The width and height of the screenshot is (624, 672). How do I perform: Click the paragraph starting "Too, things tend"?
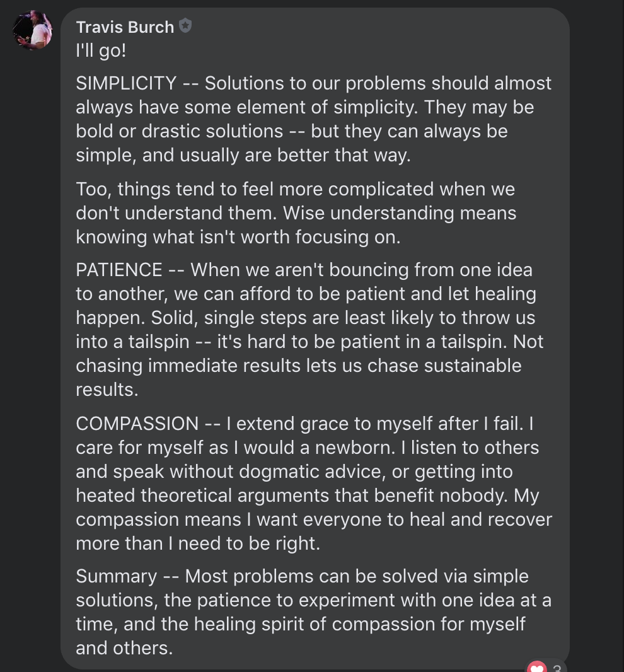296,213
